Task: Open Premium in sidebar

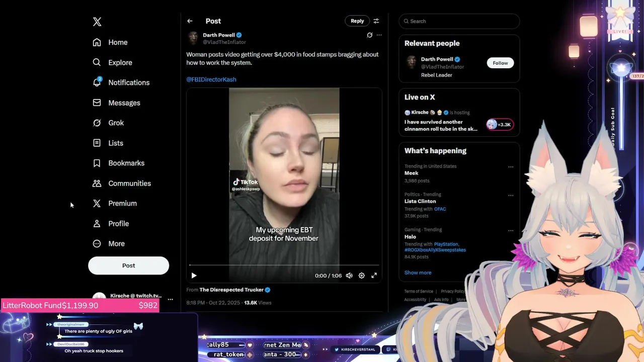Action: click(x=115, y=203)
